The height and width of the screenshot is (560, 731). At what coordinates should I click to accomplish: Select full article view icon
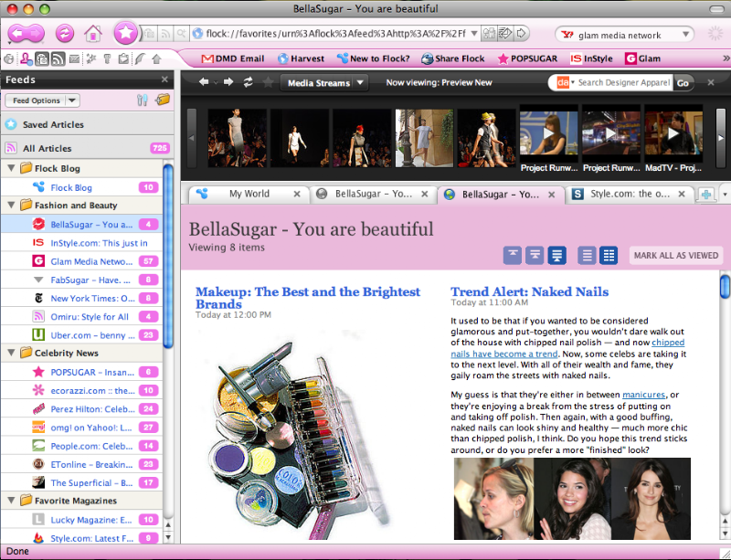[x=556, y=256]
